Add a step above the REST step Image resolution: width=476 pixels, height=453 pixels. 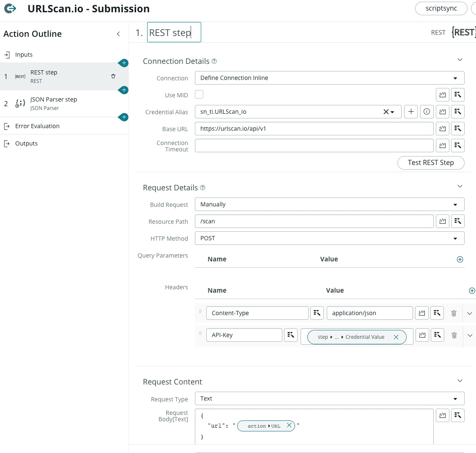coord(123,63)
